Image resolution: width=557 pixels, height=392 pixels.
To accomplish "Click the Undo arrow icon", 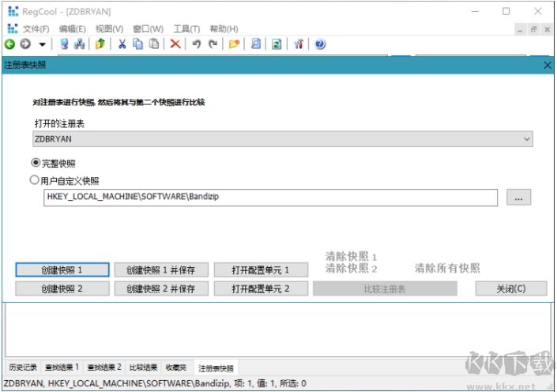I will [196, 44].
